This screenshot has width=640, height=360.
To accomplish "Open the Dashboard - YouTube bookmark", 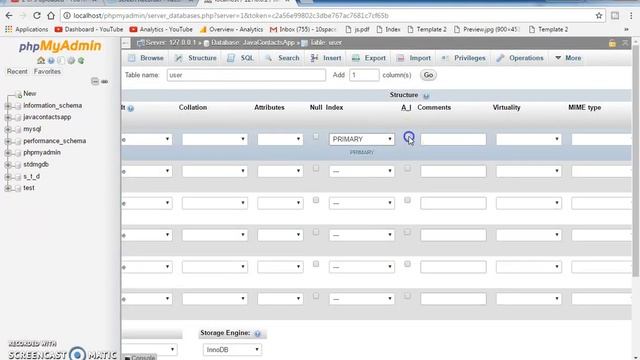I will (89, 29).
